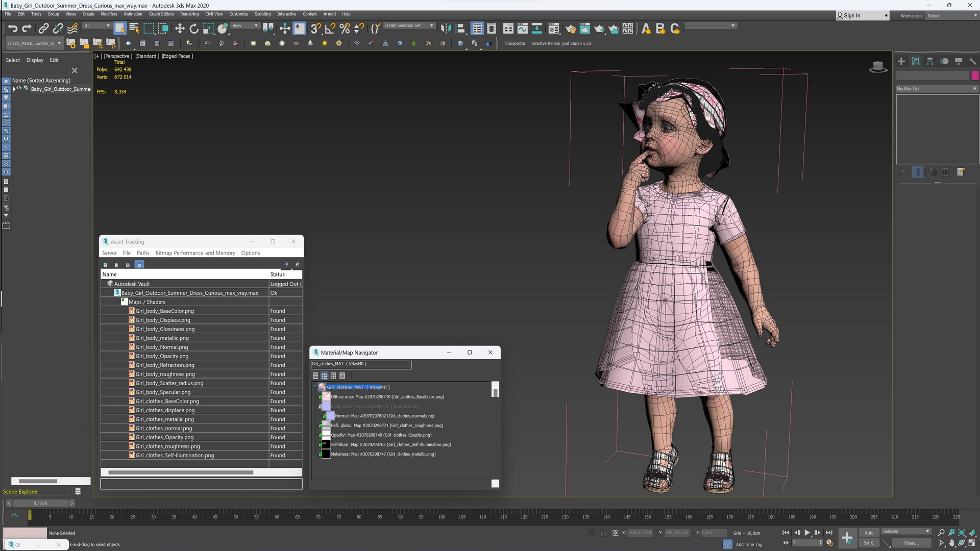Click the Key Filters... button
Image resolution: width=980 pixels, height=551 pixels.
[x=911, y=543]
